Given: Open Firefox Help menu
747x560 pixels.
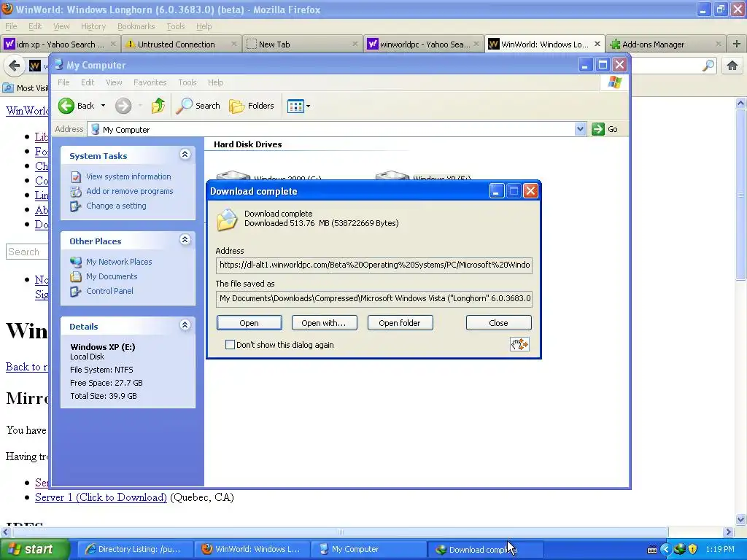Looking at the screenshot, I should coord(204,26).
